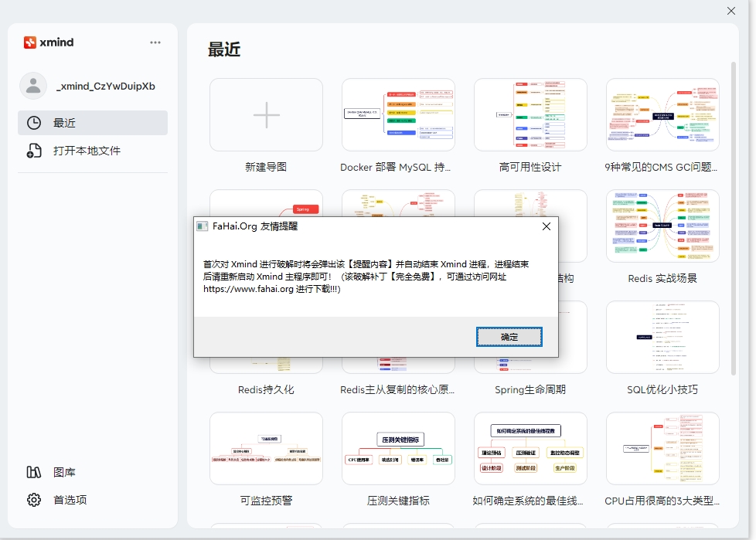Click the 首选项 gear icon
756x540 pixels.
tap(34, 500)
